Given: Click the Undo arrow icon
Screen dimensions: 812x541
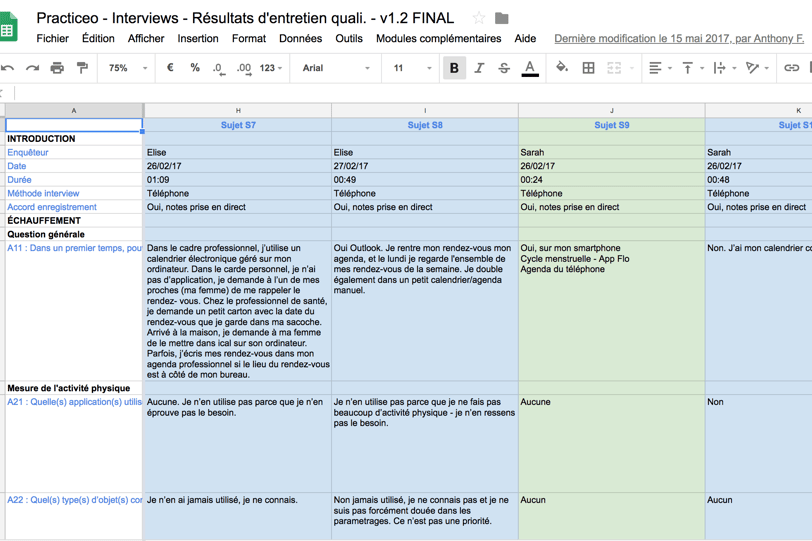Looking at the screenshot, I should tap(7, 68).
